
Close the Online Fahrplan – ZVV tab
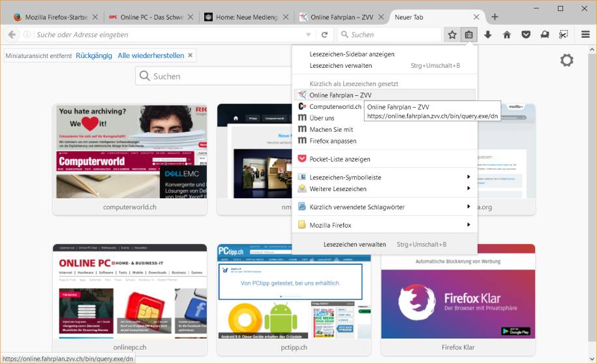point(381,17)
